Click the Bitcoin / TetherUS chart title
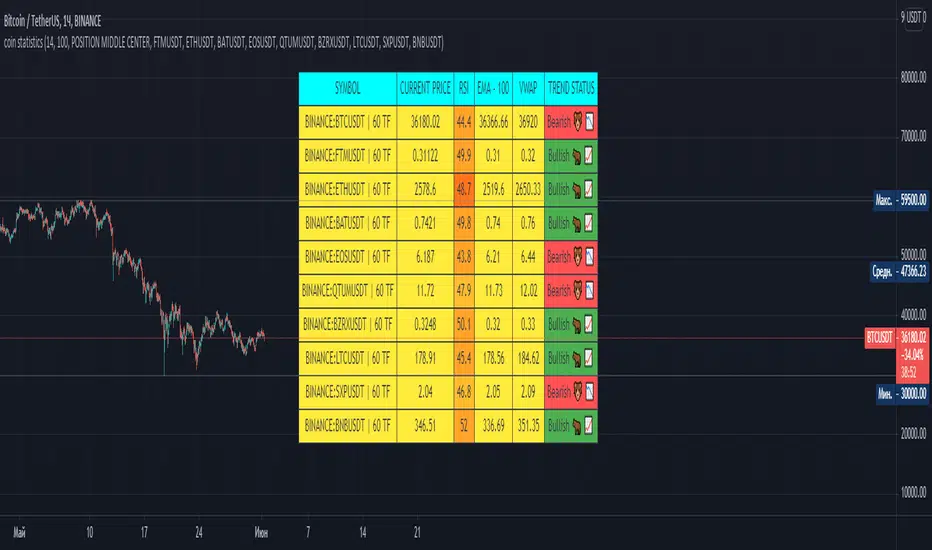932x550 pixels. click(x=52, y=21)
